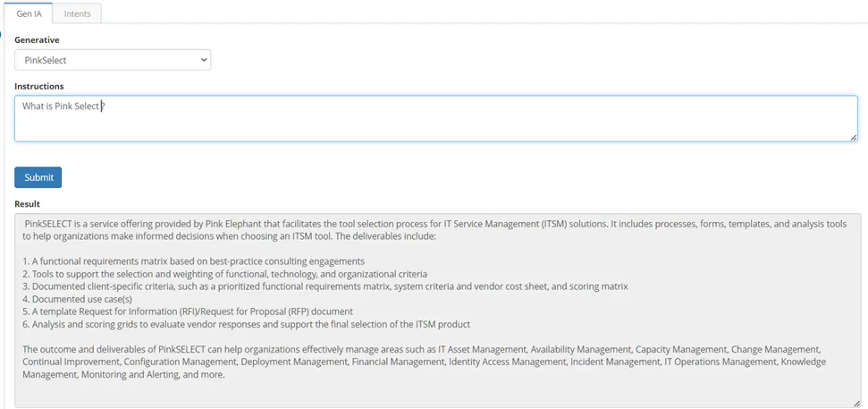Click the 'Result' label
Screen dimensions: 868x409
[x=27, y=204]
